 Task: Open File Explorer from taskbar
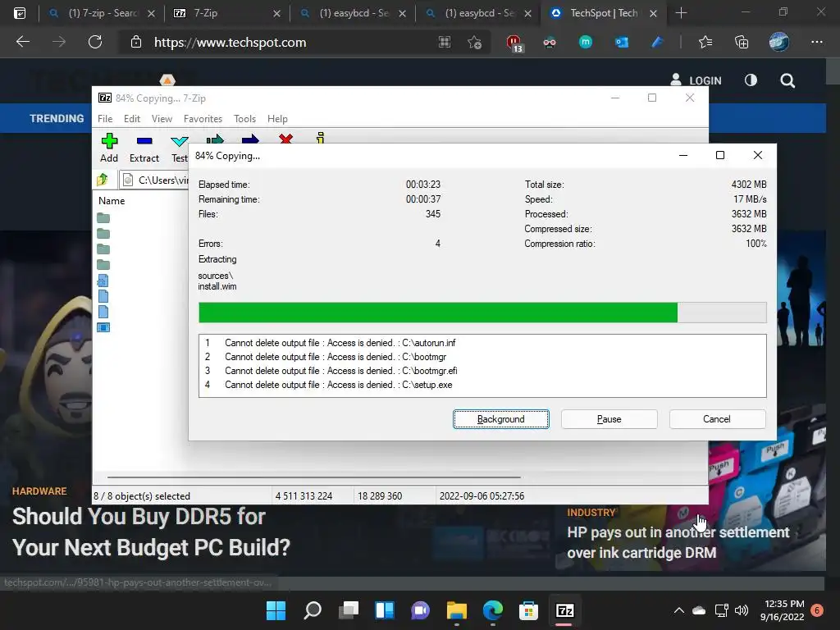point(456,610)
